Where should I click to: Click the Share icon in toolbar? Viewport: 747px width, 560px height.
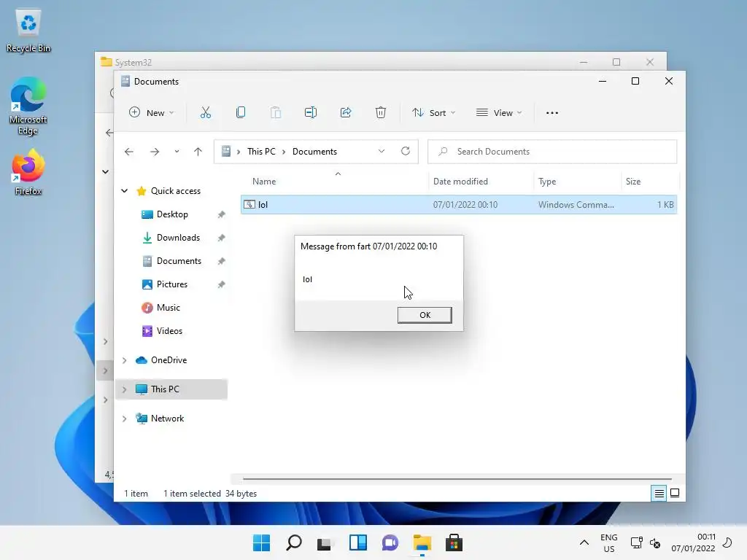click(x=346, y=113)
